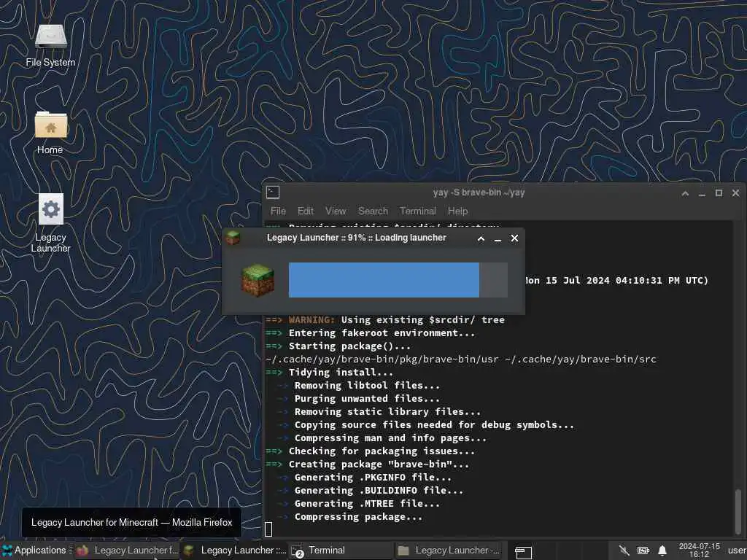Viewport: 747px width, 560px height.
Task: Open the user menu in panel
Action: pyautogui.click(x=737, y=551)
